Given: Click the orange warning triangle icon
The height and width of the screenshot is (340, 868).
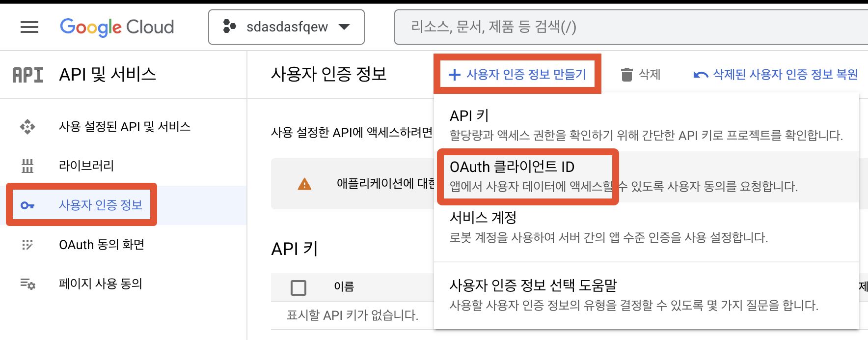Looking at the screenshot, I should click(304, 184).
